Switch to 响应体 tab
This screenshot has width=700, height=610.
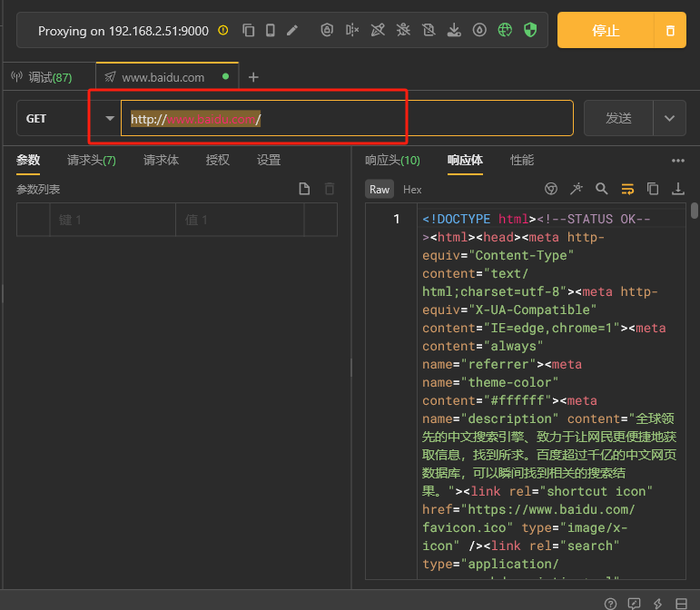click(x=465, y=160)
